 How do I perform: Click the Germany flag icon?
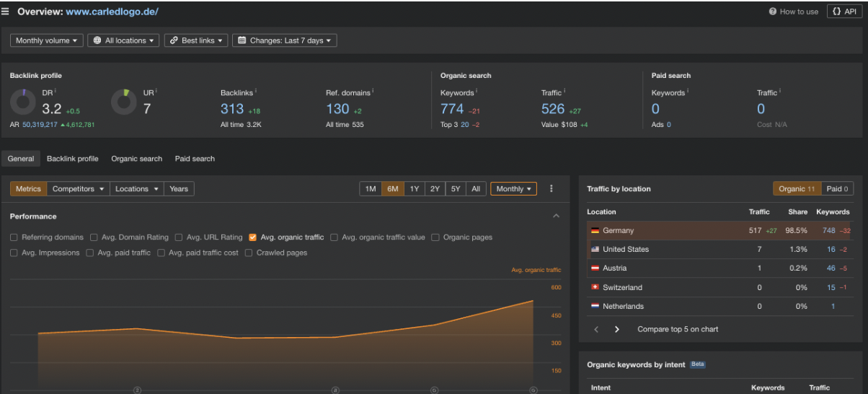pos(595,231)
